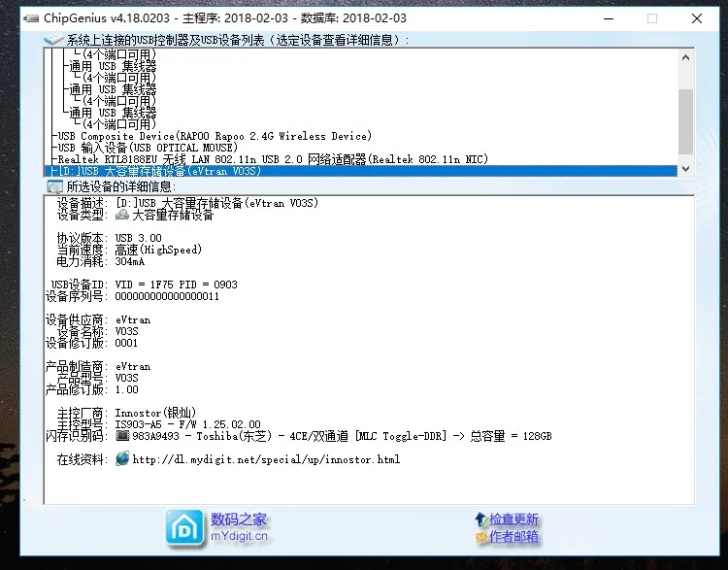The height and width of the screenshot is (570, 728).
Task: Open the mYdigit.cn link
Action: pyautogui.click(x=239, y=536)
